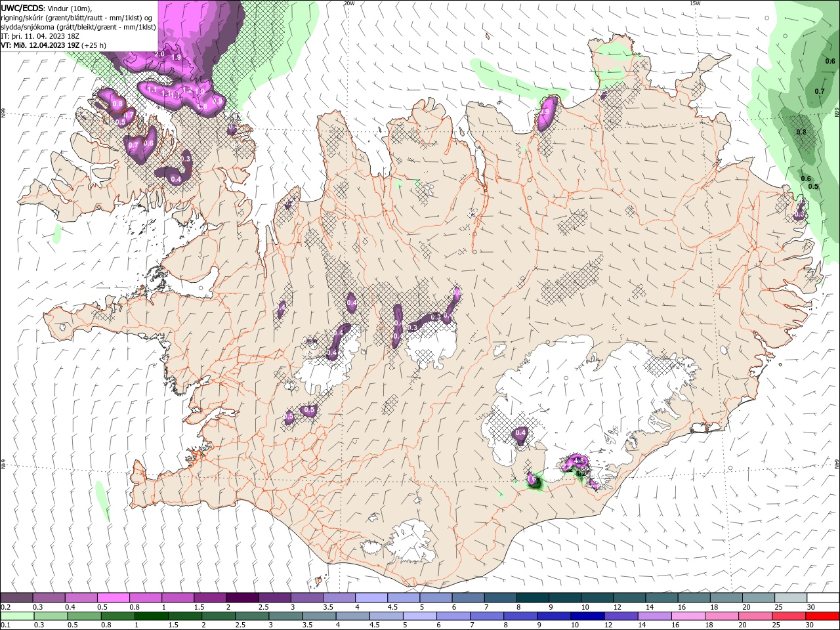Click the '0.2' label under the upper legend row
Image resolution: width=840 pixels, height=630 pixels.
coord(5,607)
